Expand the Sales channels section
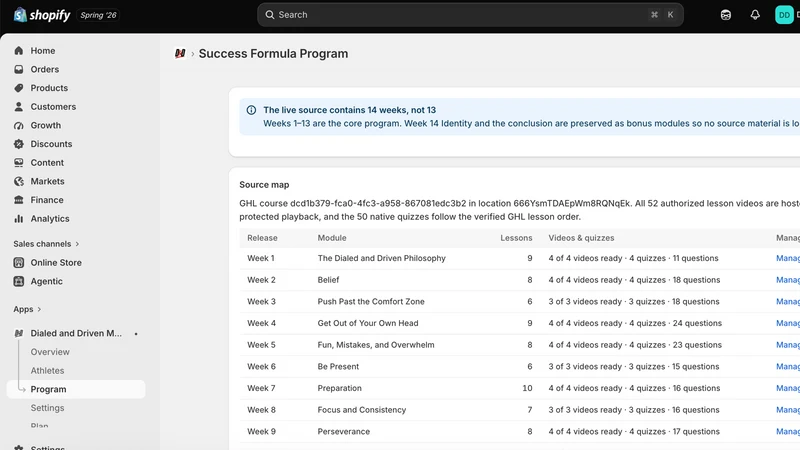The width and height of the screenshot is (800, 450). (x=46, y=244)
